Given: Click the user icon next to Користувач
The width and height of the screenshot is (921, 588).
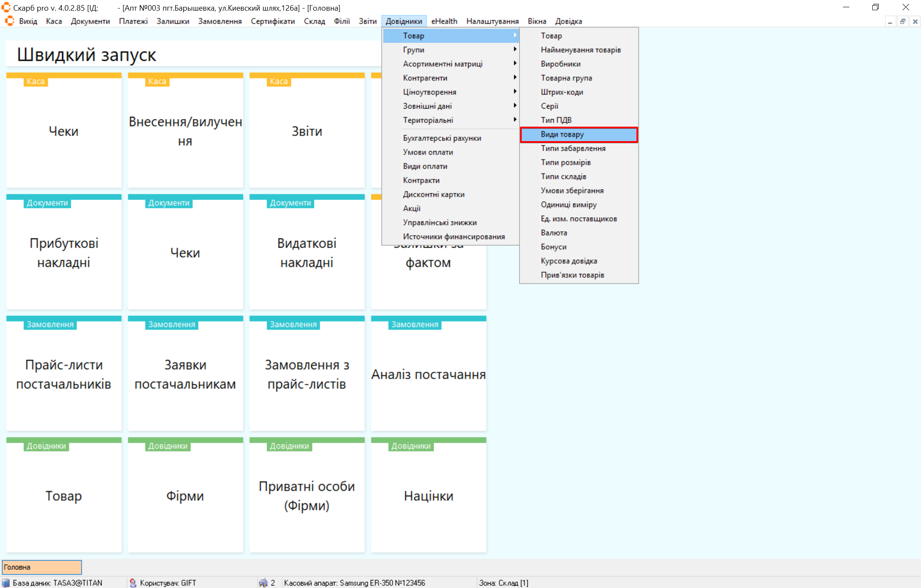Looking at the screenshot, I should pyautogui.click(x=133, y=583).
